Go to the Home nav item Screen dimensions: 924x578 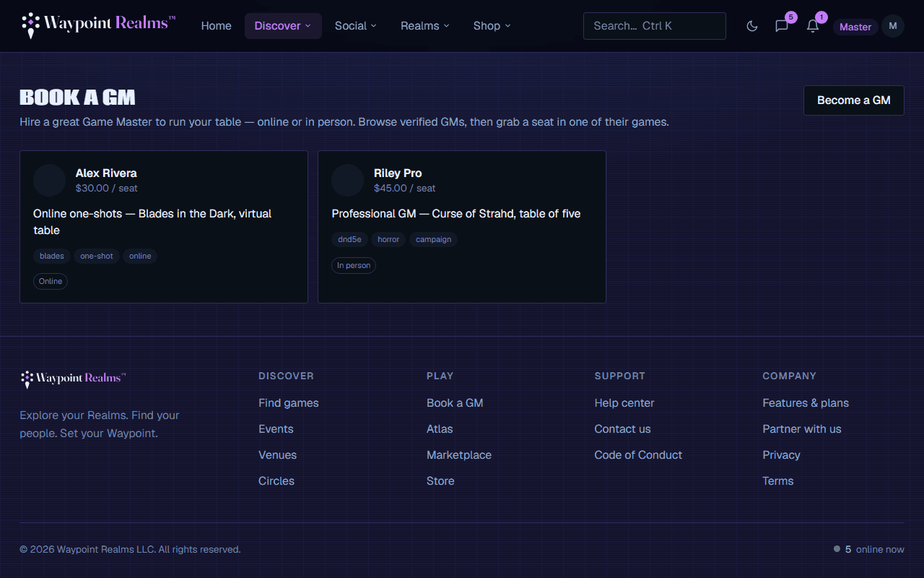click(x=217, y=26)
